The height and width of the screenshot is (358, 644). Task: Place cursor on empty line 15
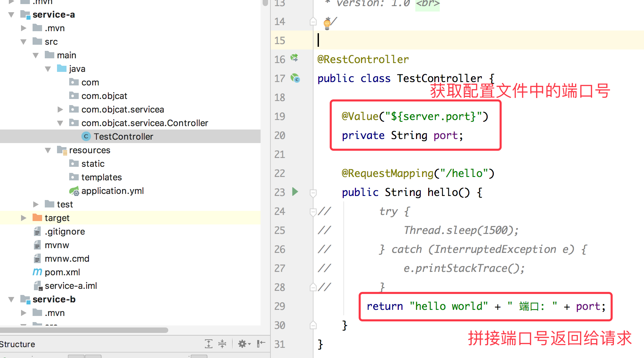click(x=478, y=40)
